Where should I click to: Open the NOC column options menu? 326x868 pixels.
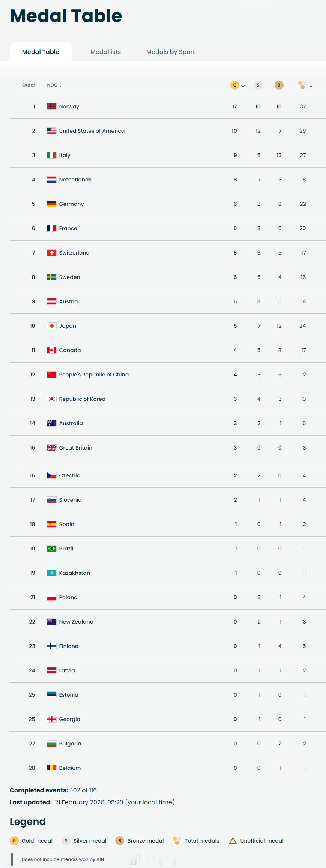(x=60, y=85)
